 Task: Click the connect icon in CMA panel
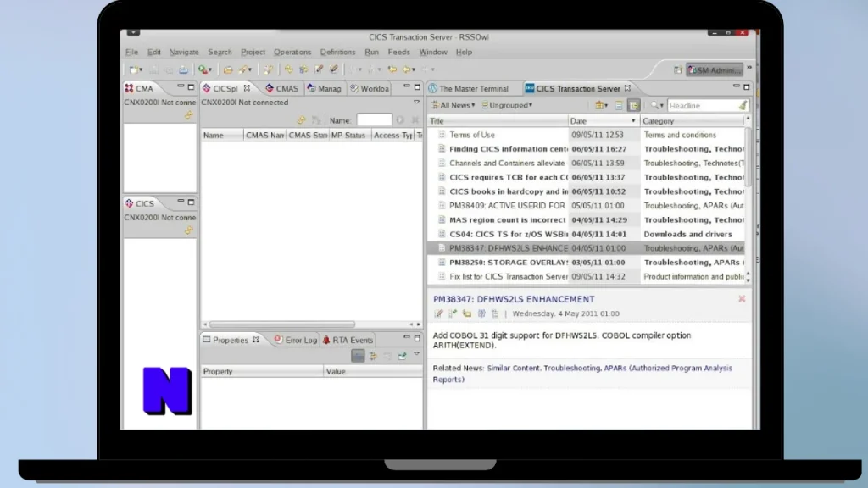coord(189,115)
